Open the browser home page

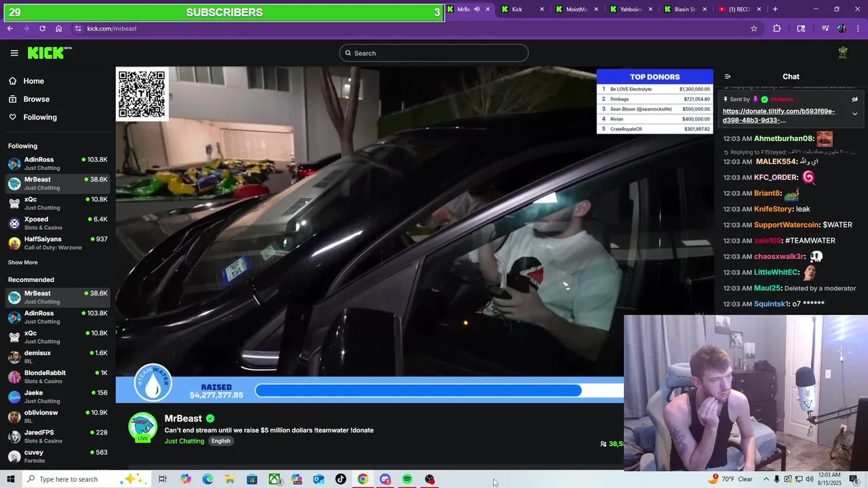pyautogui.click(x=59, y=28)
